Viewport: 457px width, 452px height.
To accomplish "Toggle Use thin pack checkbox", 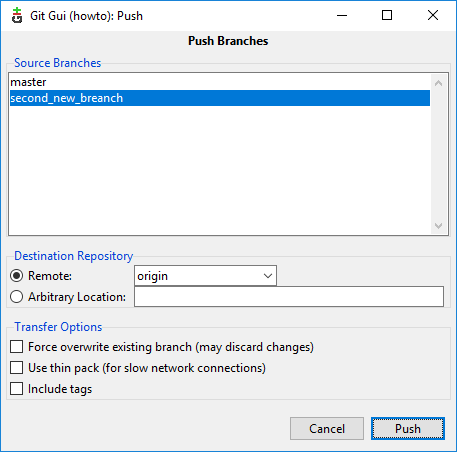I will coord(16,368).
